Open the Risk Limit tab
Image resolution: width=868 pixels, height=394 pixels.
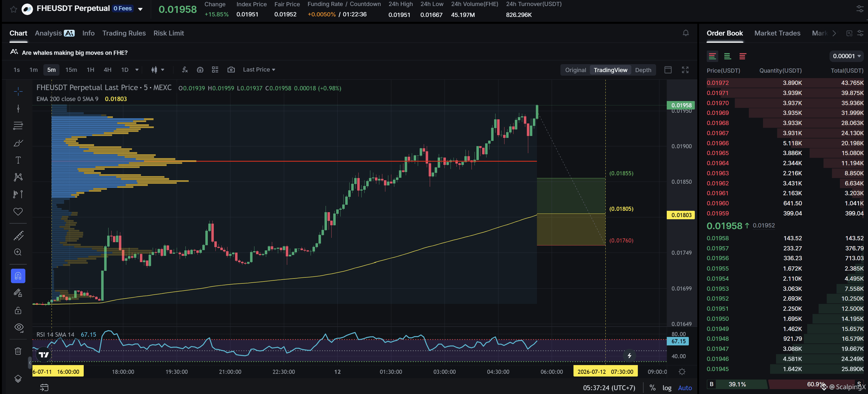(169, 33)
